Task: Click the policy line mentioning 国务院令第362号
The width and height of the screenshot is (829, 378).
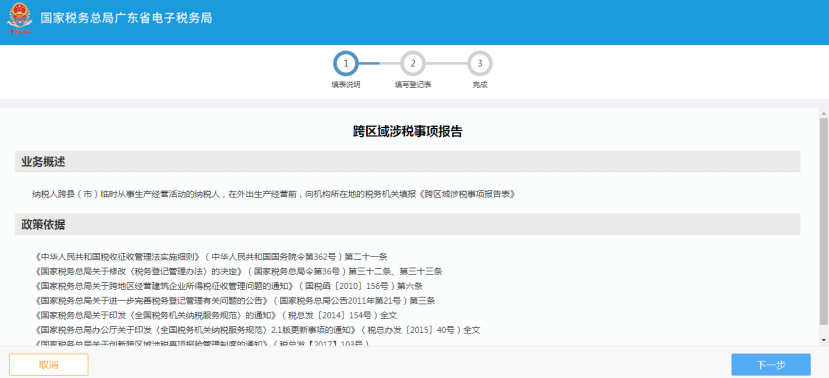Action: click(x=211, y=257)
